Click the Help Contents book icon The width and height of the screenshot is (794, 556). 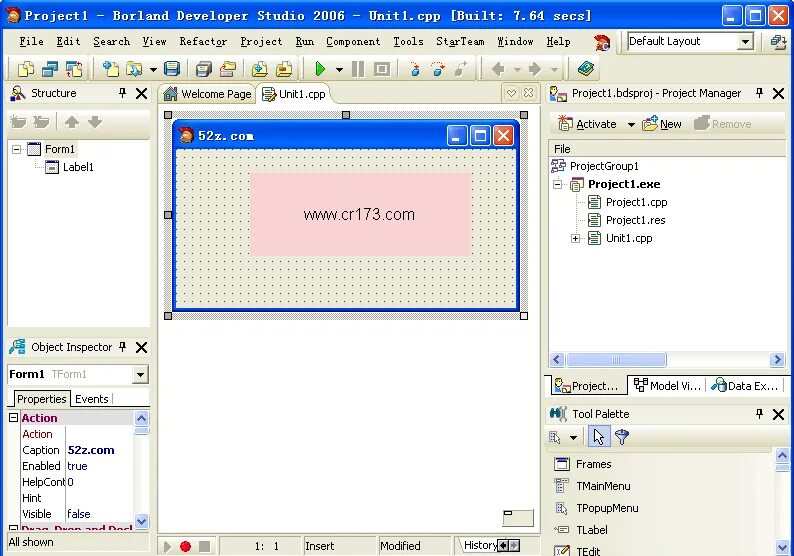[585, 68]
